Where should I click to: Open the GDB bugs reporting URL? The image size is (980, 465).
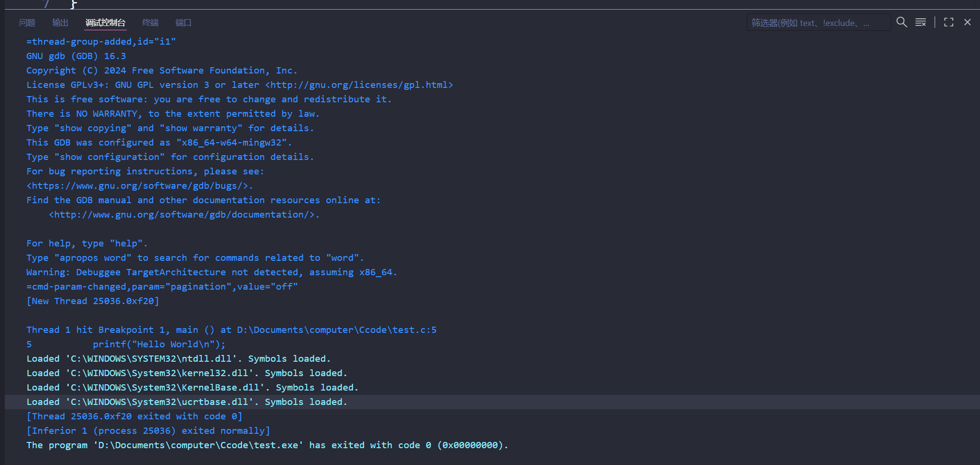click(x=139, y=186)
